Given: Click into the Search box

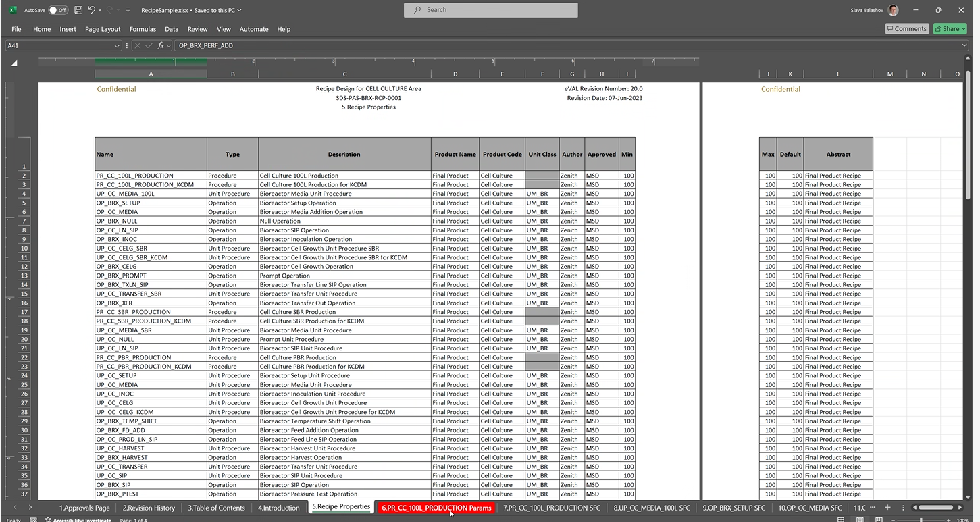Looking at the screenshot, I should [x=491, y=10].
